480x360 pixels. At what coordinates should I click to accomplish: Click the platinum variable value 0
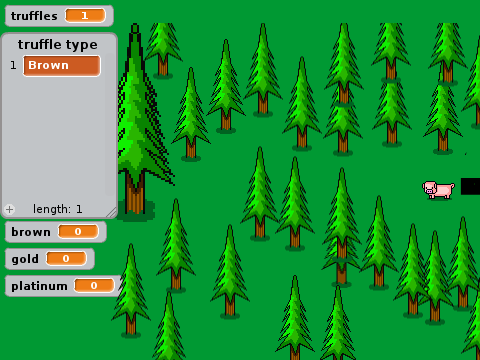click(94, 286)
